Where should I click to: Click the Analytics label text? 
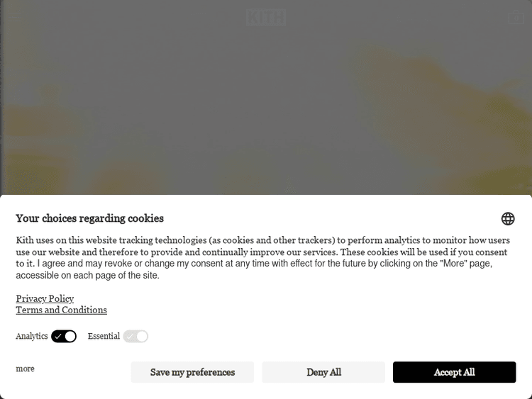click(x=32, y=337)
